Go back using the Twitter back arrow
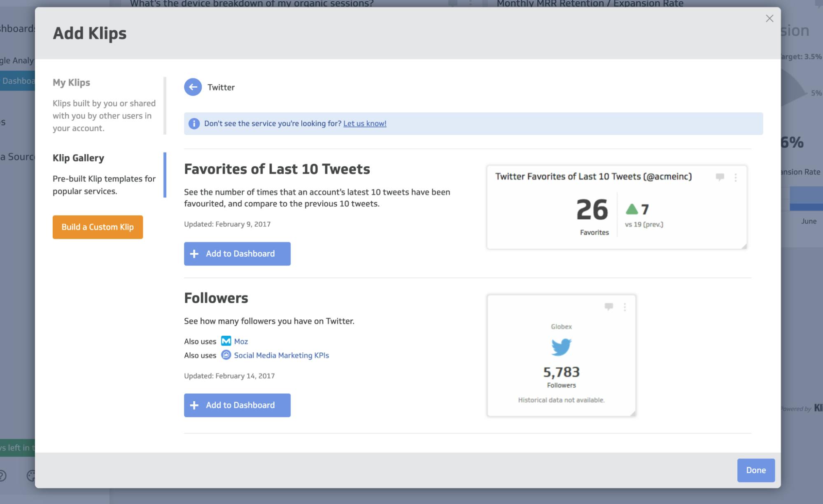The image size is (823, 504). [193, 87]
